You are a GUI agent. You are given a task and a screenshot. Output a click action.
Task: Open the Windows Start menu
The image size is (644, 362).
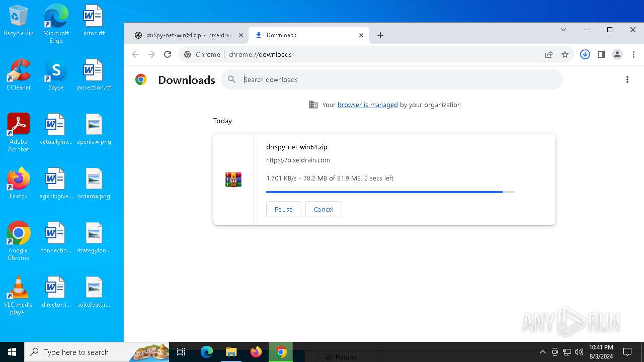tap(12, 352)
